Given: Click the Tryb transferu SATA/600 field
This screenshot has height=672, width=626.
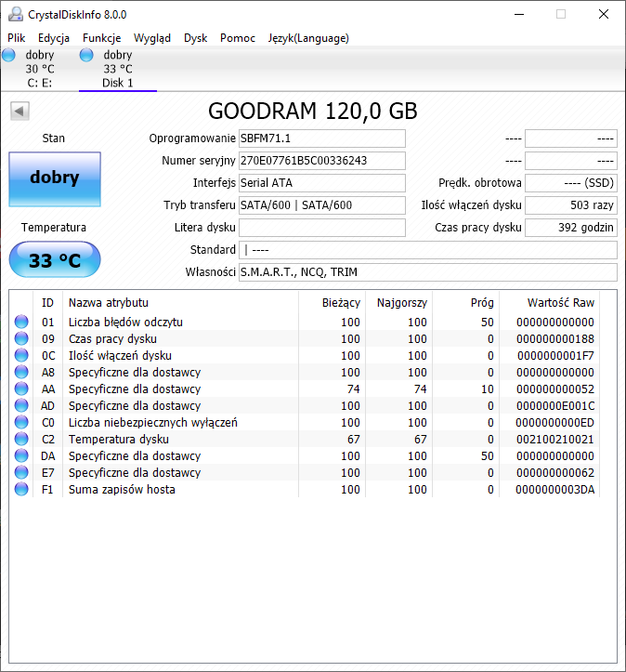Looking at the screenshot, I should pyautogui.click(x=322, y=205).
